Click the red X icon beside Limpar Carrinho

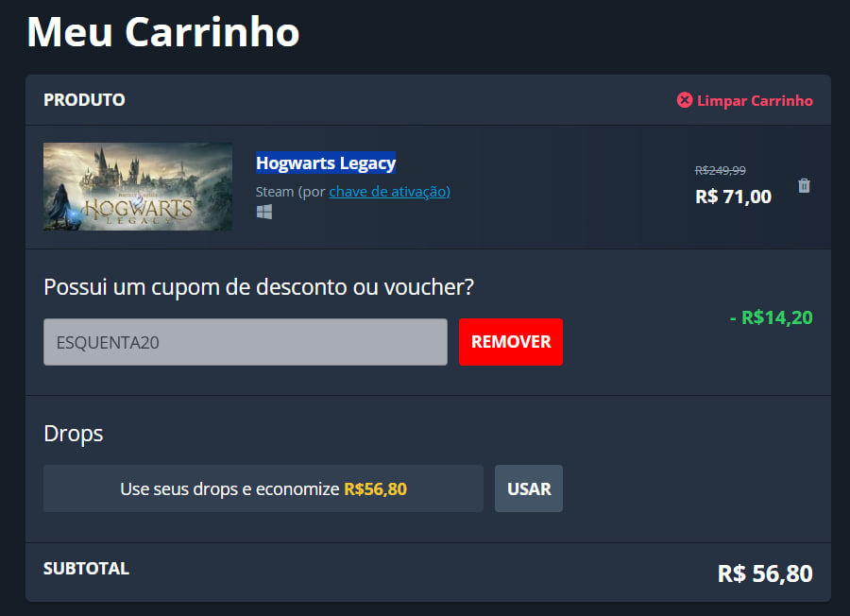(x=685, y=100)
